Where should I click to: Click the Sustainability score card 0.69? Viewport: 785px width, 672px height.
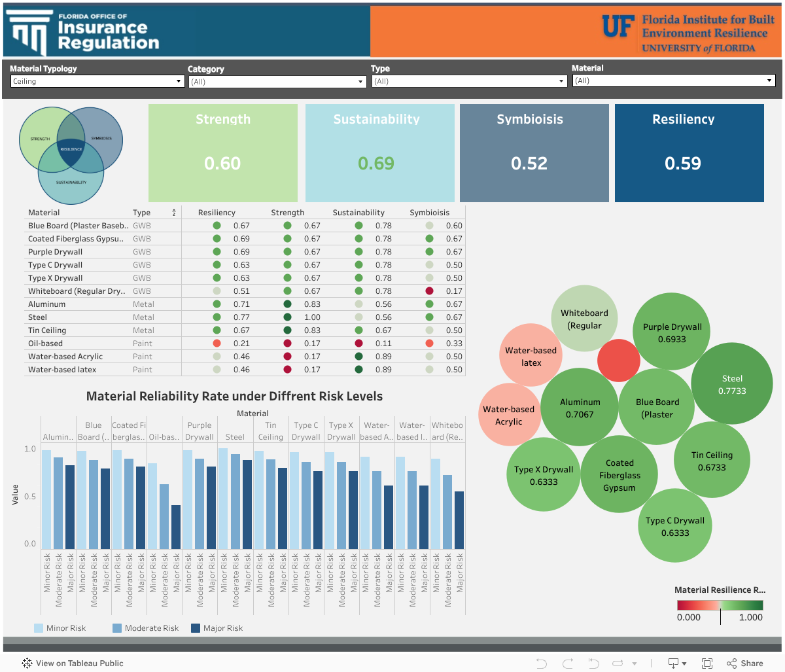[380, 153]
